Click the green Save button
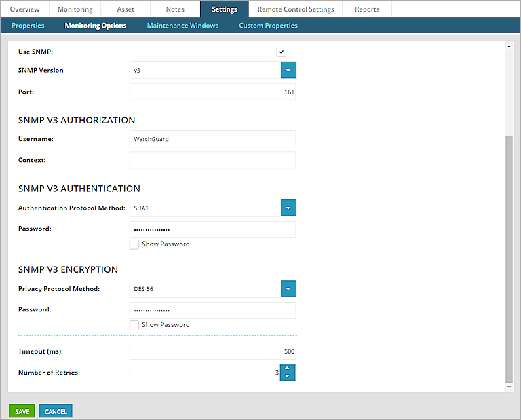Screen dimensions: 521x420 click(22, 411)
